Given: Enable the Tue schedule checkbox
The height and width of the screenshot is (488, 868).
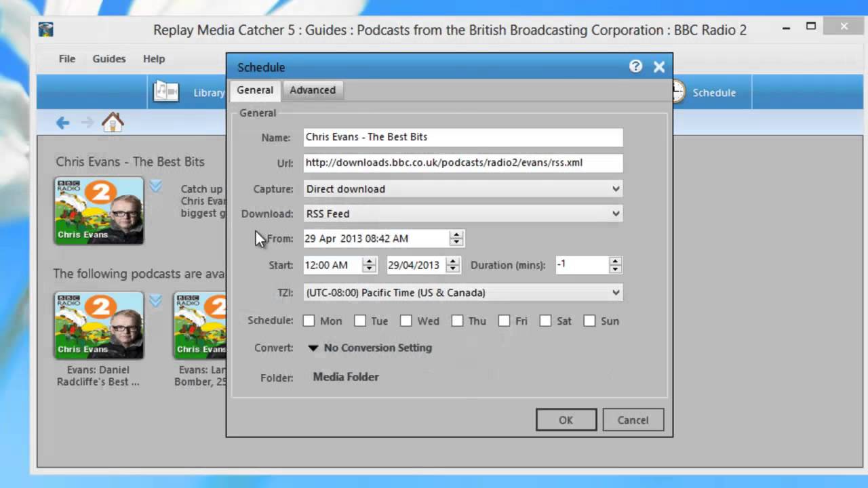Looking at the screenshot, I should [360, 321].
